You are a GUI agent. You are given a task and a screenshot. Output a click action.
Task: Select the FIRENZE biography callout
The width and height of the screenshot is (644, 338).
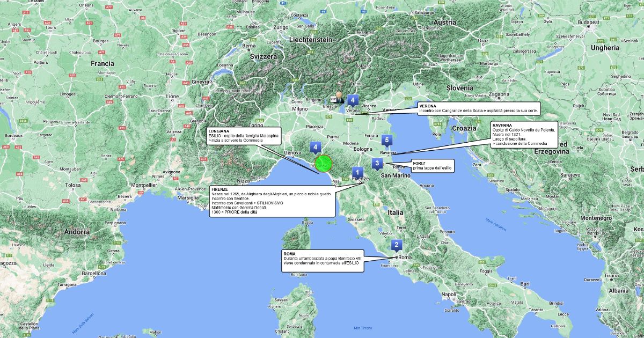click(x=273, y=201)
